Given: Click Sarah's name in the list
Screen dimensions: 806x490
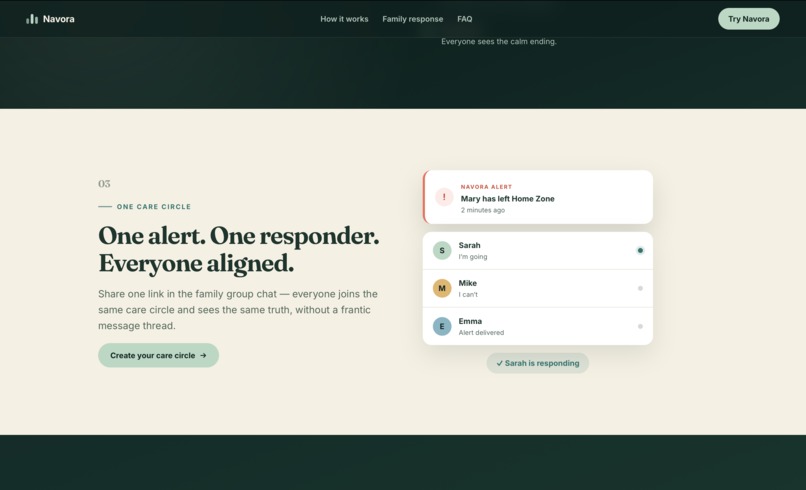Looking at the screenshot, I should point(469,245).
